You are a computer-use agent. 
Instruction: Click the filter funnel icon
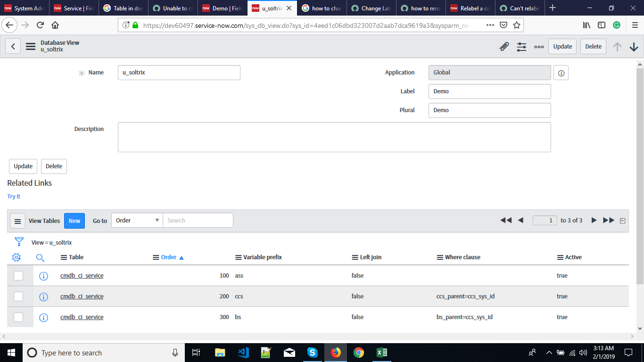(19, 242)
